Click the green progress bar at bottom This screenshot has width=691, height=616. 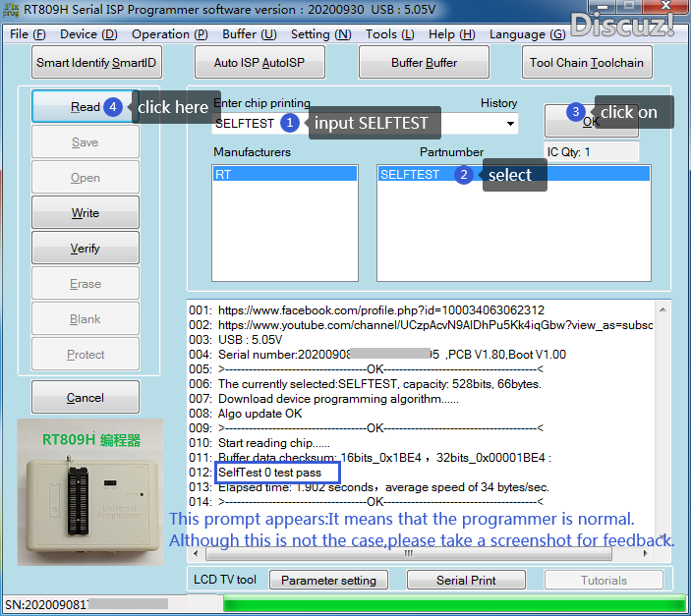point(452,603)
